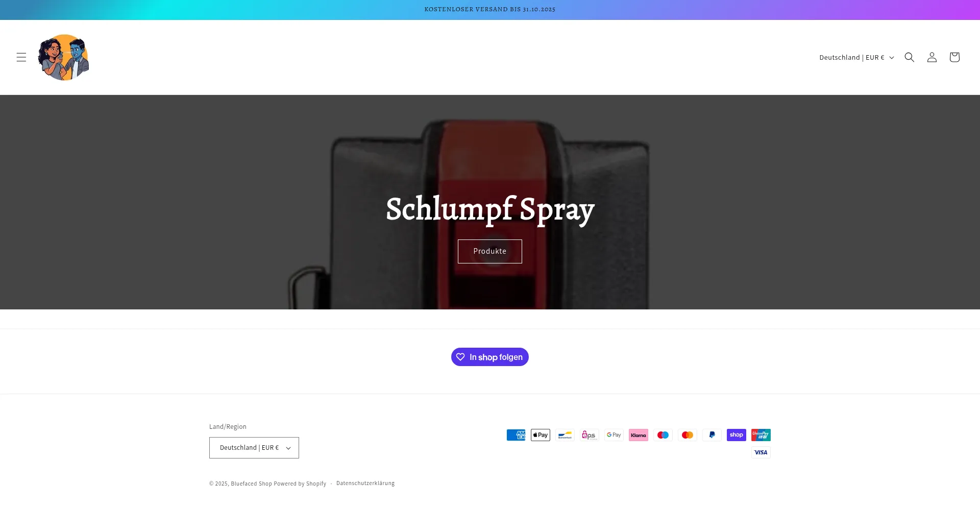Click the Google Pay payment icon

tap(614, 435)
